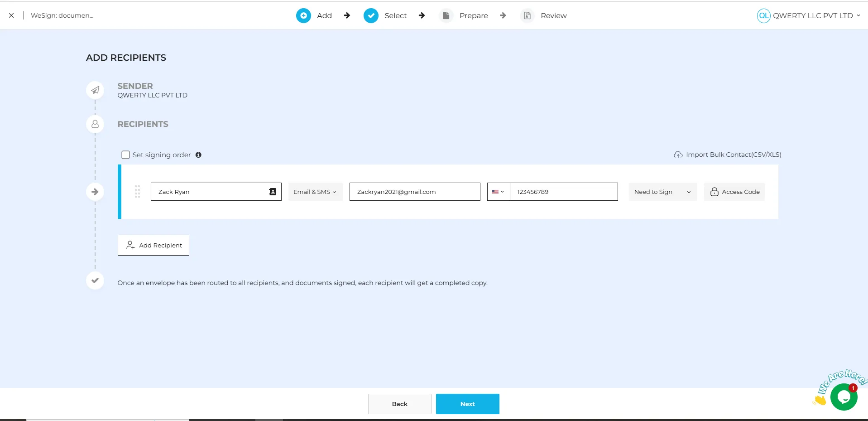This screenshot has height=421, width=868.
Task: Click the paper plane sender icon
Action: coord(95,90)
